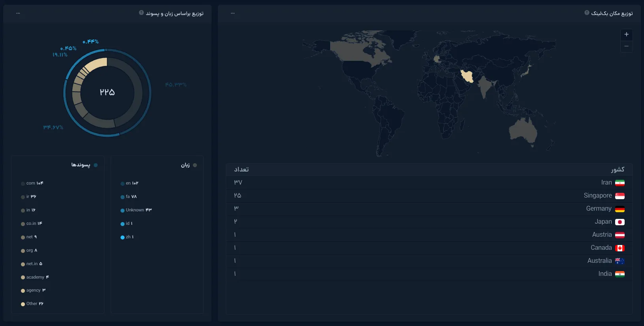Click help icon next to language distribution title

click(141, 13)
